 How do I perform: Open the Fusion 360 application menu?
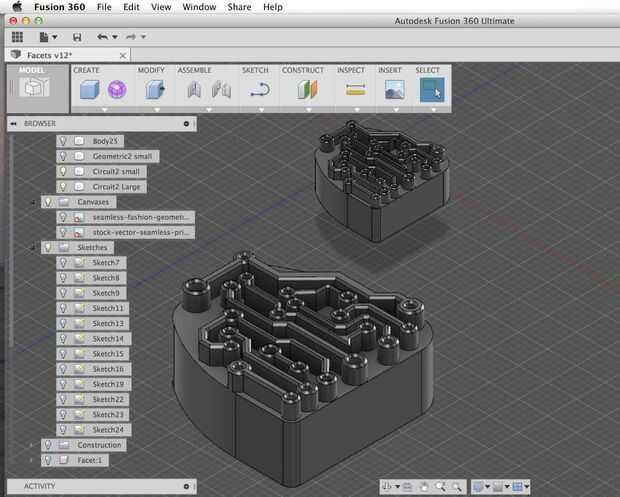pyautogui.click(x=60, y=7)
